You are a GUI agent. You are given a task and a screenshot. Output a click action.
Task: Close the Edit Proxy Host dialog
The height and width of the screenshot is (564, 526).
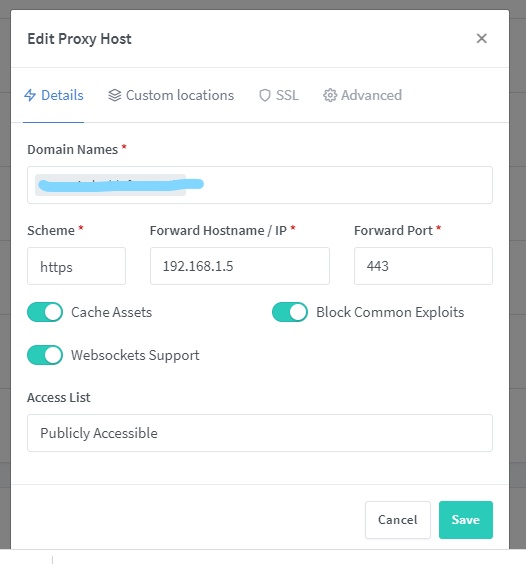[x=481, y=38]
